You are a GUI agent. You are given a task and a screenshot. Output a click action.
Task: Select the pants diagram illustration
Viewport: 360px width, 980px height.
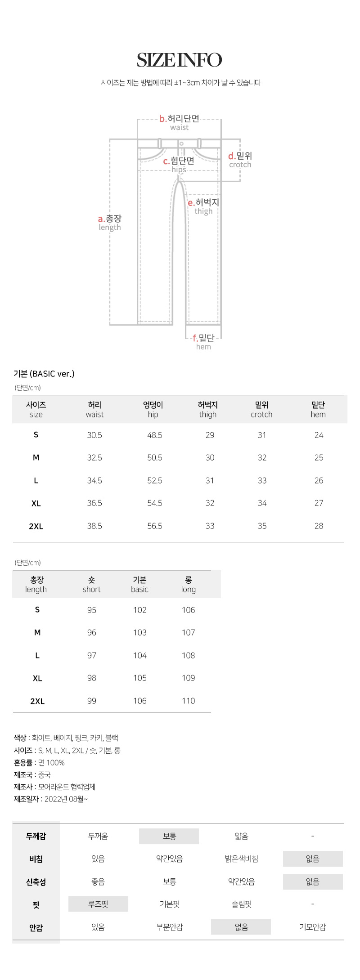click(x=179, y=232)
